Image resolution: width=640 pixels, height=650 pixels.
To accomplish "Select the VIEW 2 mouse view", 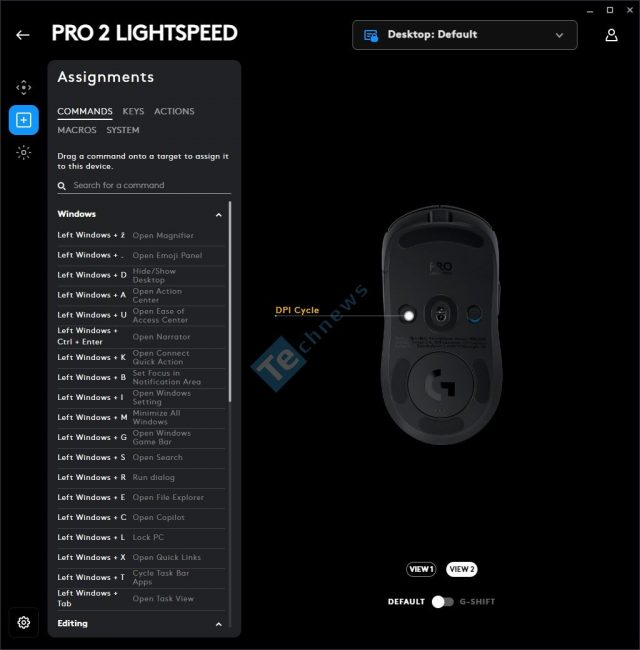I will click(x=461, y=569).
